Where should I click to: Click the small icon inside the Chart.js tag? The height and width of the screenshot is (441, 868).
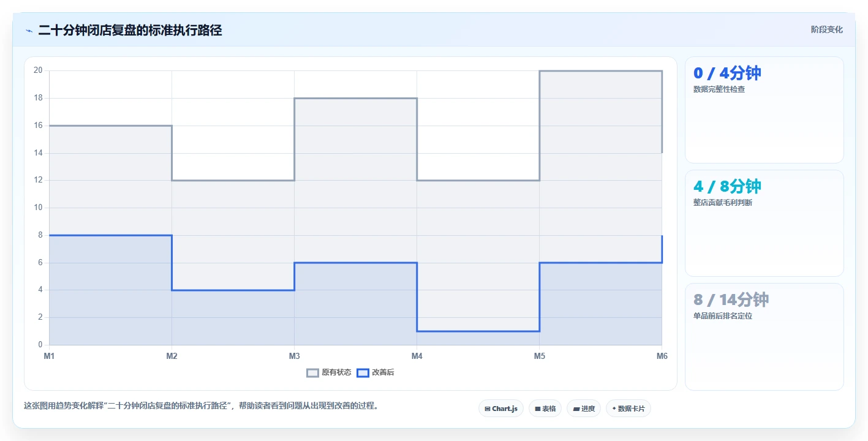pos(488,409)
